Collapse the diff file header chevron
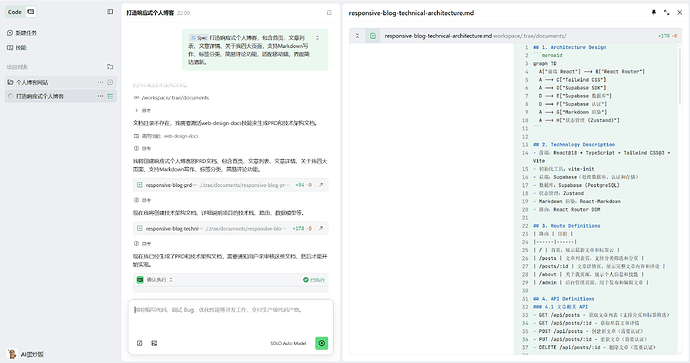The image size is (690, 363). 357,36
